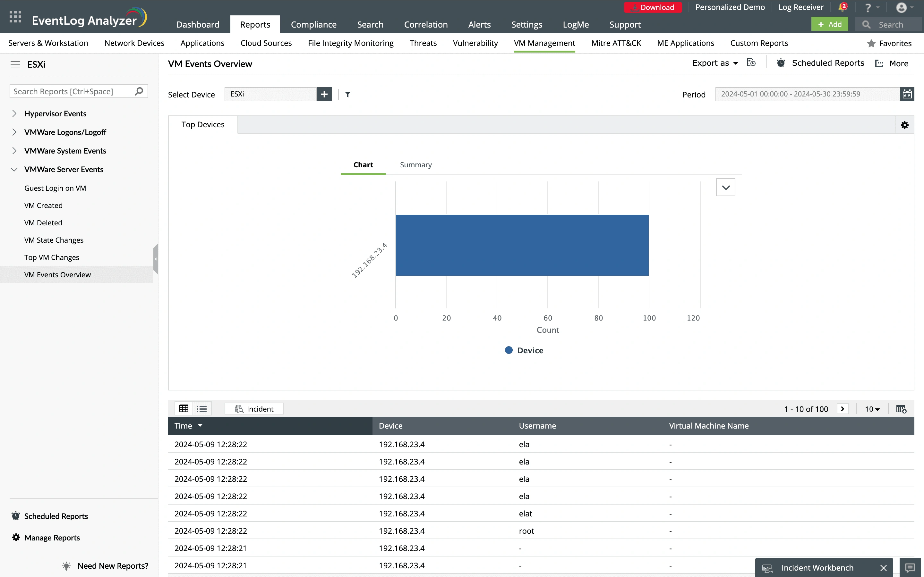
Task: Open the Top Devices settings gear
Action: point(904,125)
